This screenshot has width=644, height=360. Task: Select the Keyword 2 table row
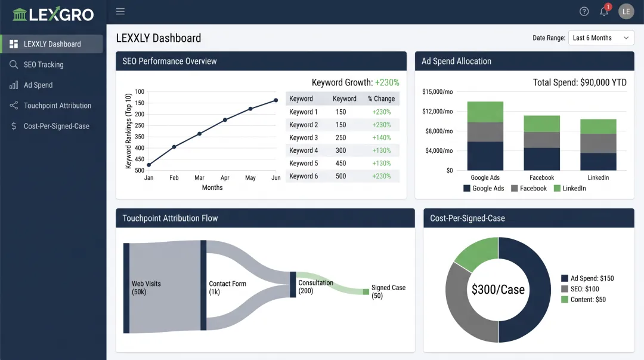point(342,125)
